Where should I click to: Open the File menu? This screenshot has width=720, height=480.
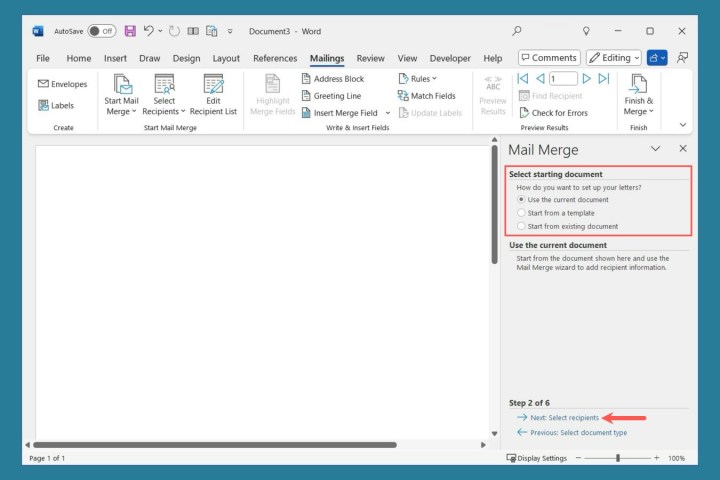(x=43, y=58)
